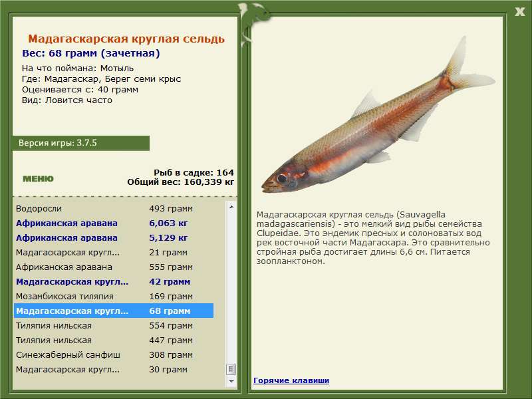Click the fish description paragraph
Viewport: 532px width, 399px height.
tap(373, 238)
